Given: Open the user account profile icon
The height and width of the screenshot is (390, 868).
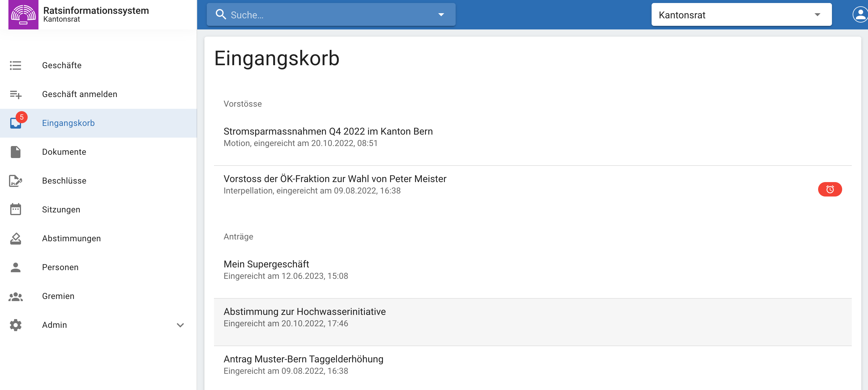Looking at the screenshot, I should [x=860, y=14].
